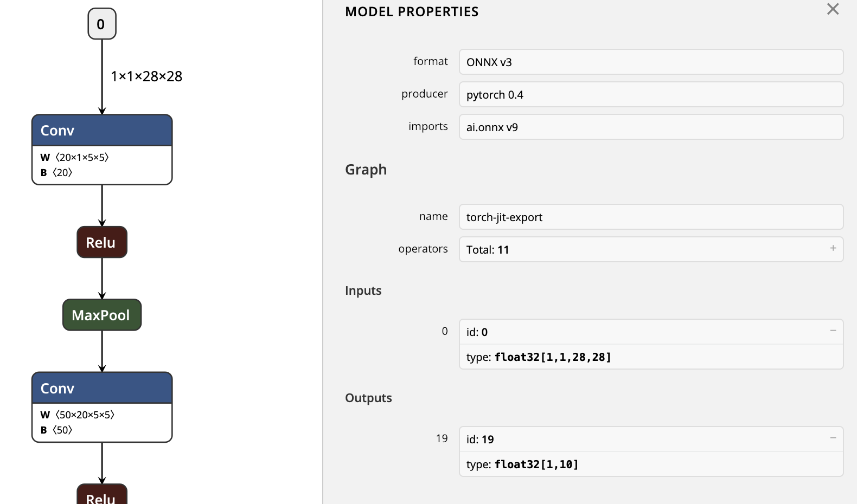Screen dimensions: 857x504
Task: Open the 1×1×28×28 edge label
Action: pyautogui.click(x=146, y=76)
